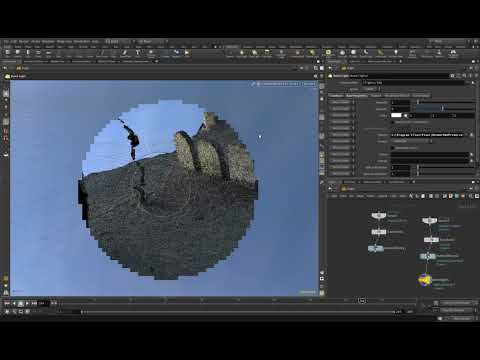Click the Play button in the playbar

click(27, 303)
